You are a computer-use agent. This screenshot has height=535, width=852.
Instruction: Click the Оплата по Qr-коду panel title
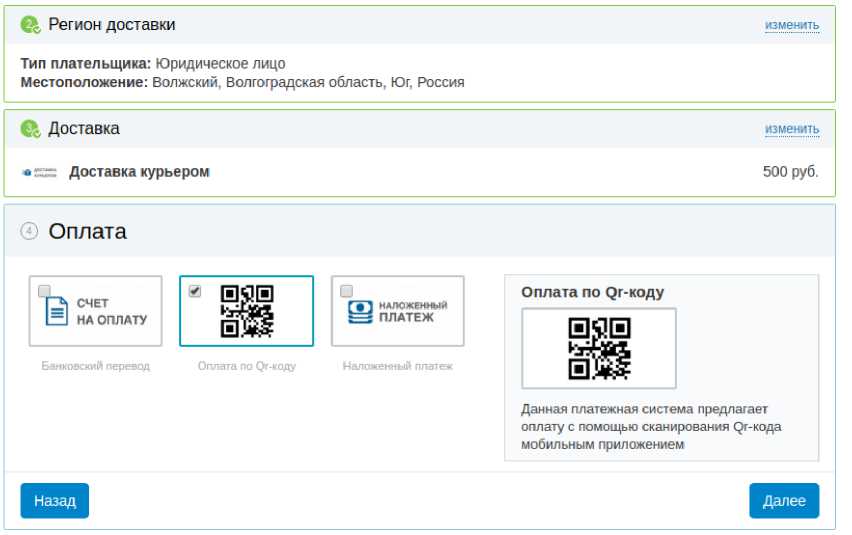point(593,292)
